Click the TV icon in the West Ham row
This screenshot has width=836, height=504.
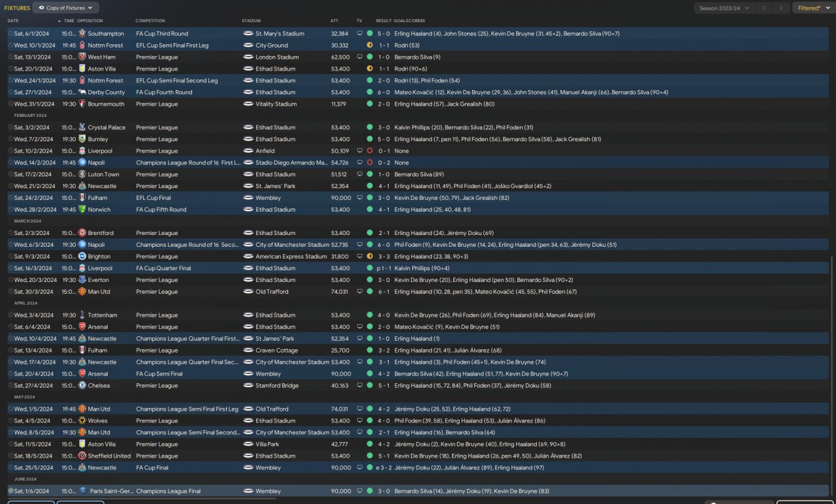pyautogui.click(x=359, y=57)
